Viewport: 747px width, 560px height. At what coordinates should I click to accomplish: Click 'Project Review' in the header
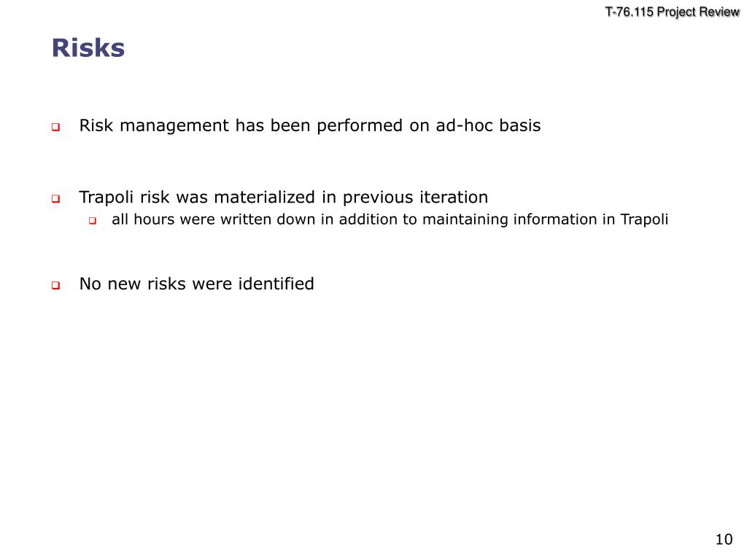[698, 12]
